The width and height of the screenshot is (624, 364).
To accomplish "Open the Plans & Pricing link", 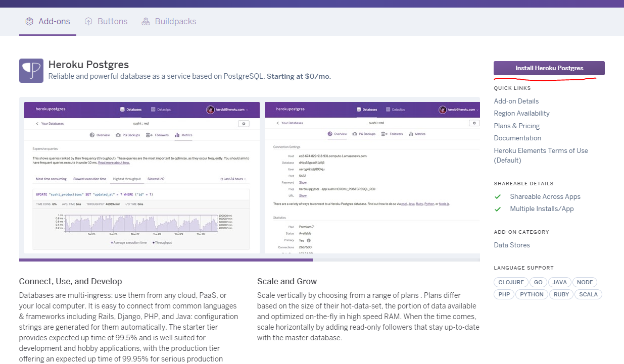I will pos(517,126).
